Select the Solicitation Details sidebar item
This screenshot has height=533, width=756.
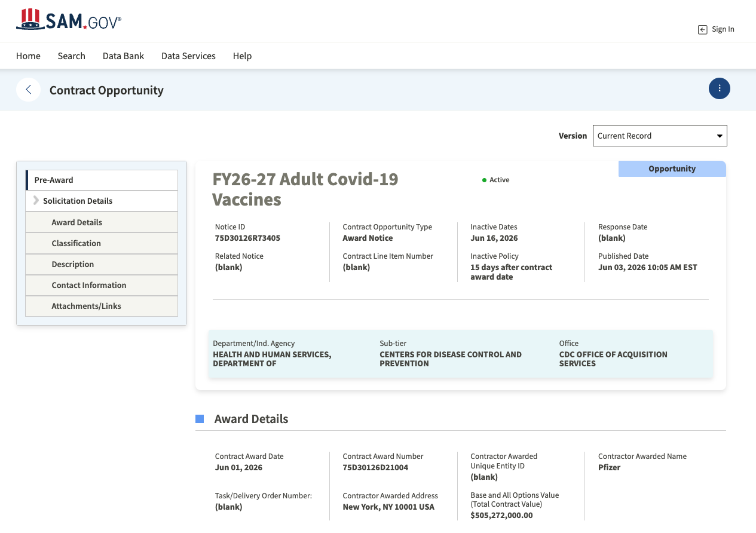pyautogui.click(x=102, y=201)
